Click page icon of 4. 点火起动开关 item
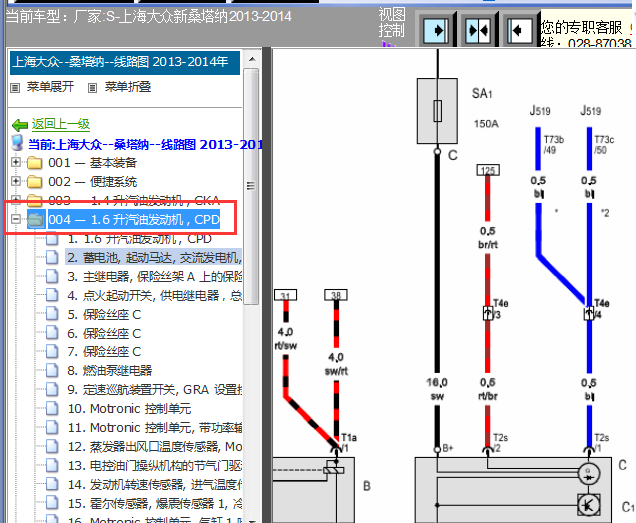This screenshot has height=523, width=636. [52, 295]
